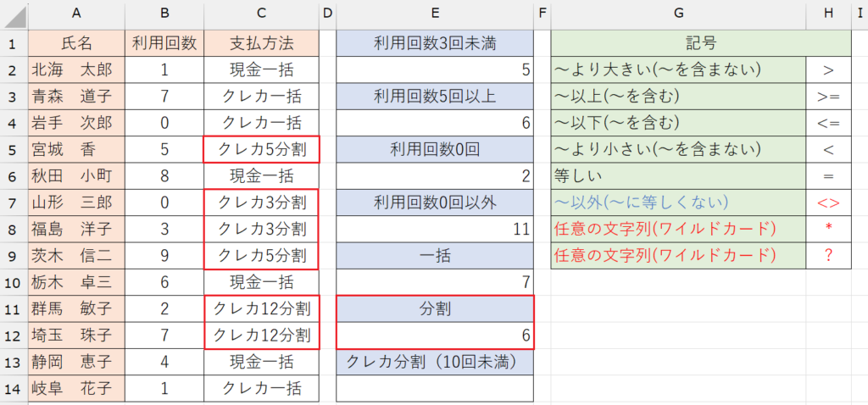Click empty result cell below クレカ分割（10回未満）

point(435,388)
